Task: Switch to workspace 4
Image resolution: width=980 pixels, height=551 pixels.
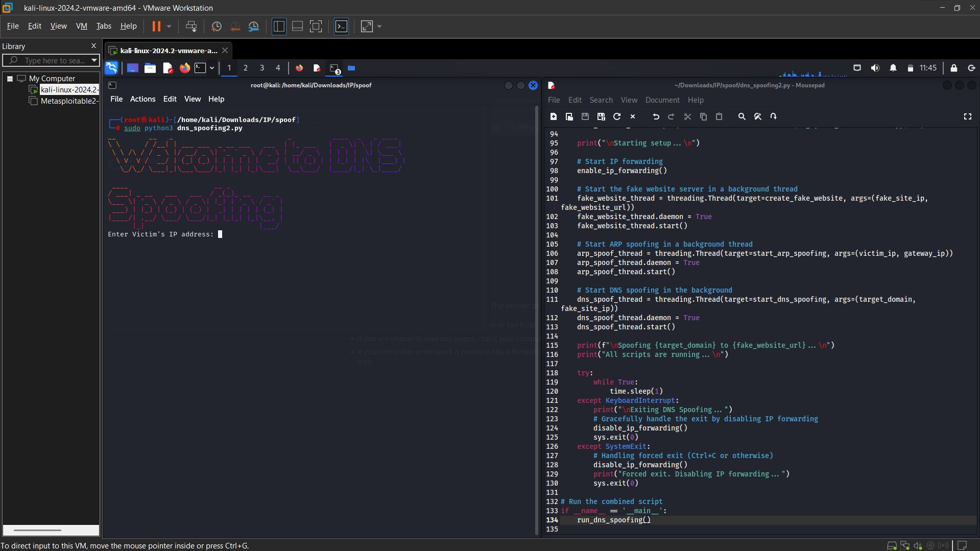Action: point(278,68)
